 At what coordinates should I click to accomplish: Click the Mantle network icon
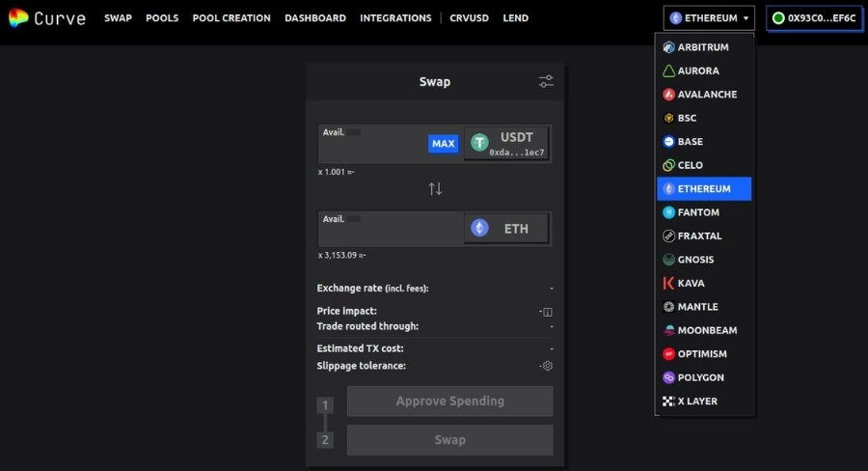[x=668, y=306]
